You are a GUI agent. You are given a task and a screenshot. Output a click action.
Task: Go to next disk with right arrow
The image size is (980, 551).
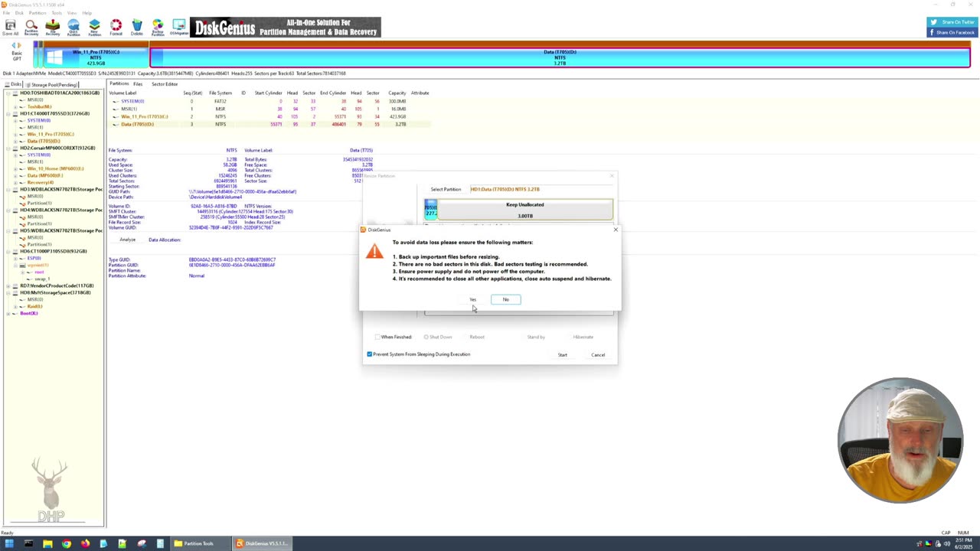pyautogui.click(x=20, y=46)
